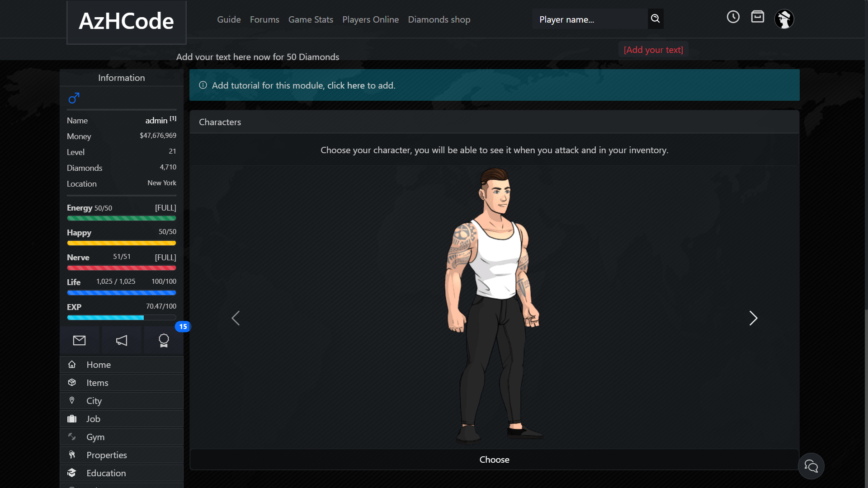Click the player search magnifier button
This screenshot has height=488, width=868.
(656, 19)
